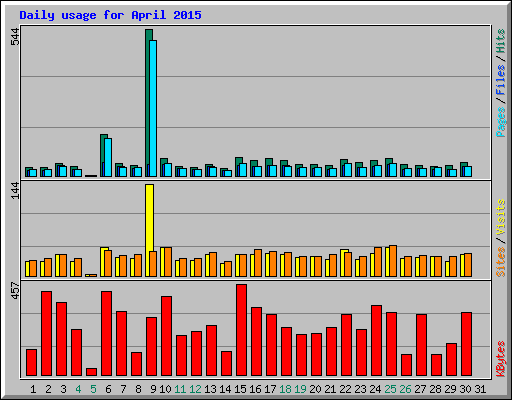Click the green x-axis label 26

pos(405,389)
